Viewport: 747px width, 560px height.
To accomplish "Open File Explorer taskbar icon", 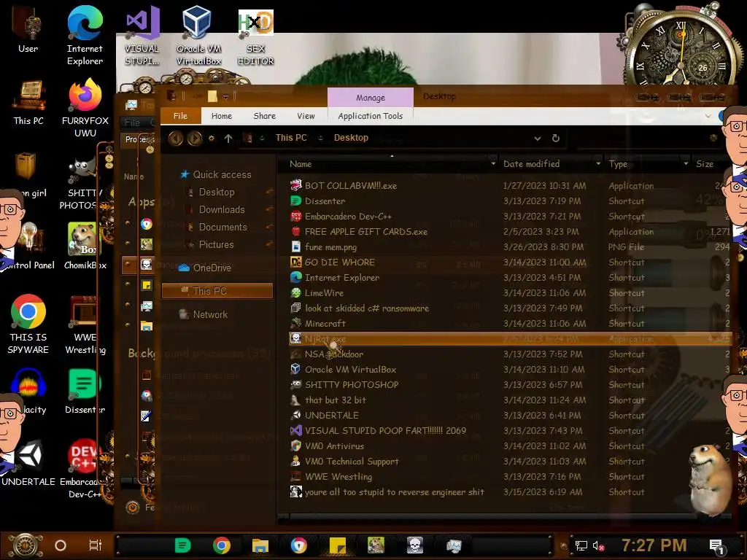I will point(260,545).
